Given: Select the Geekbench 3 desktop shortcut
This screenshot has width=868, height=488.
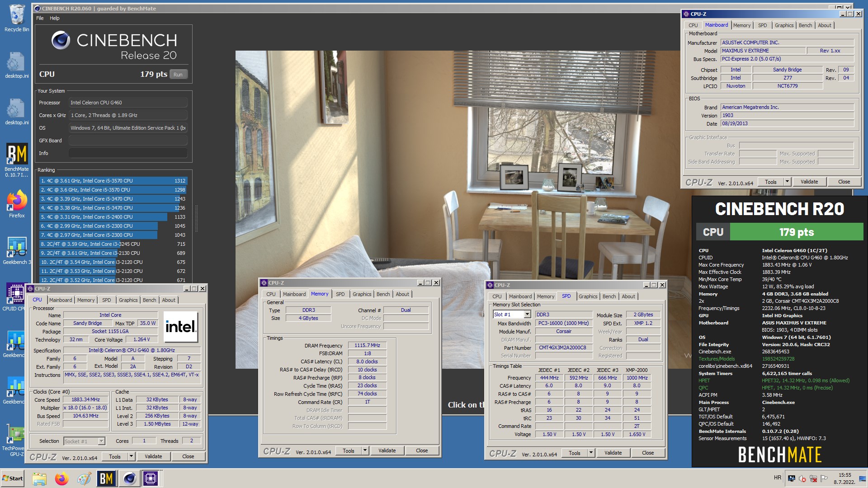Looking at the screenshot, I should click(x=17, y=251).
